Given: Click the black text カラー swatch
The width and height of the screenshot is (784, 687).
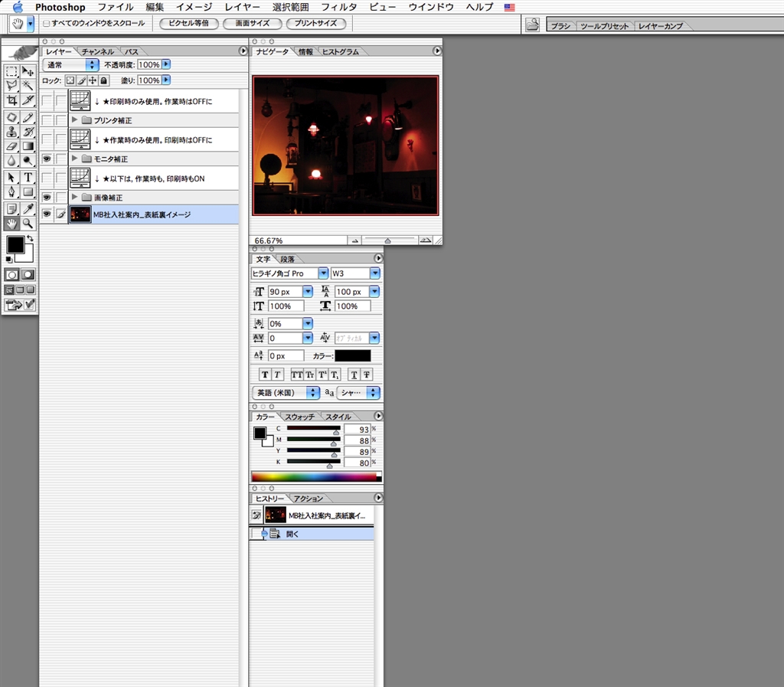Looking at the screenshot, I should pyautogui.click(x=353, y=356).
